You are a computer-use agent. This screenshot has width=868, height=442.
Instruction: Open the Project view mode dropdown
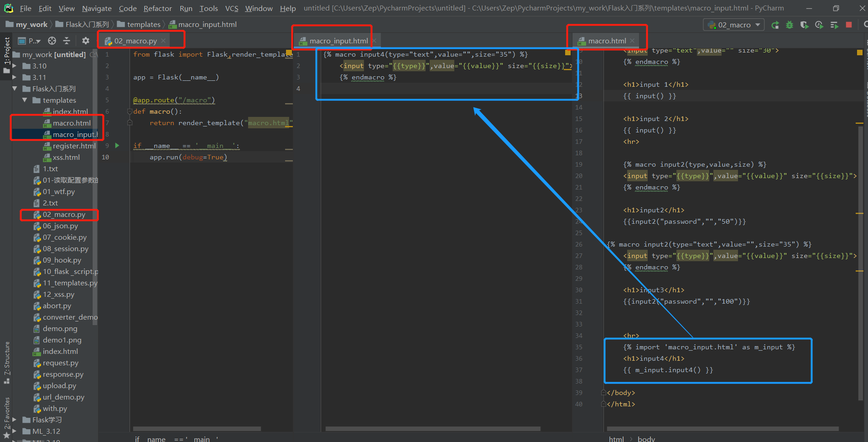[x=30, y=41]
